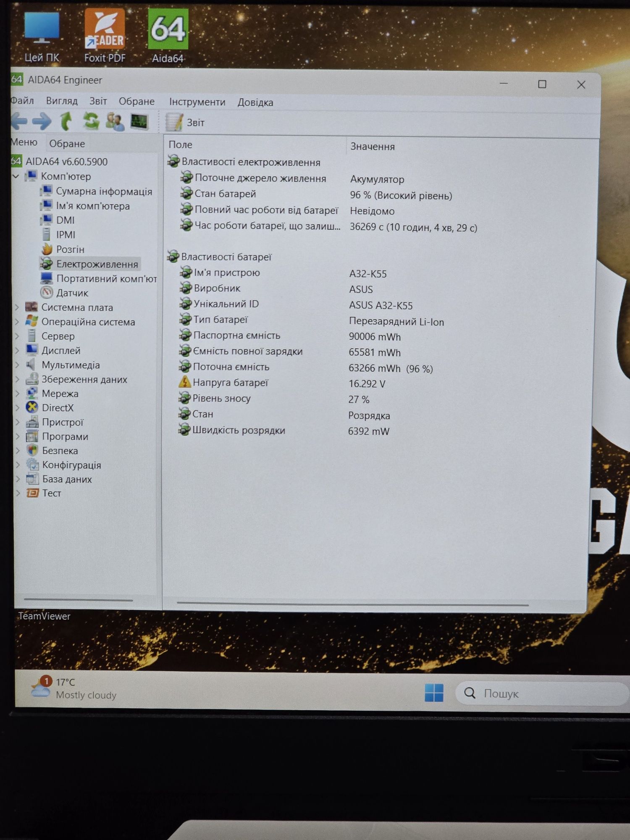Viewport: 630px width, 840px height.
Task: Expand the Системна плата node
Action: point(17,307)
